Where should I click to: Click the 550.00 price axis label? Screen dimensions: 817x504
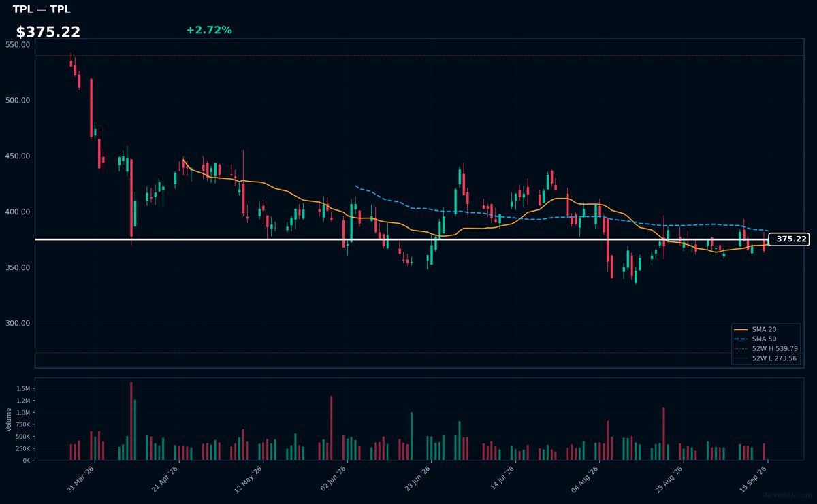point(18,45)
